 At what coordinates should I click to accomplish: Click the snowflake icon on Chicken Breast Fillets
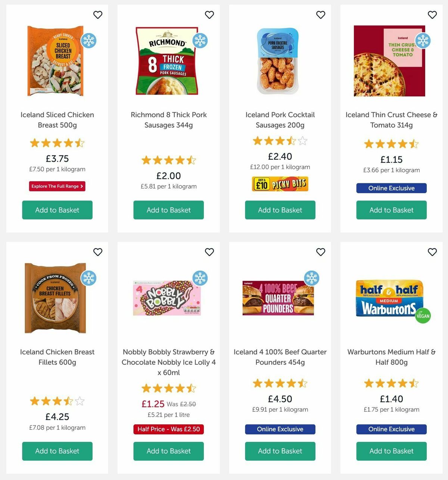[89, 278]
